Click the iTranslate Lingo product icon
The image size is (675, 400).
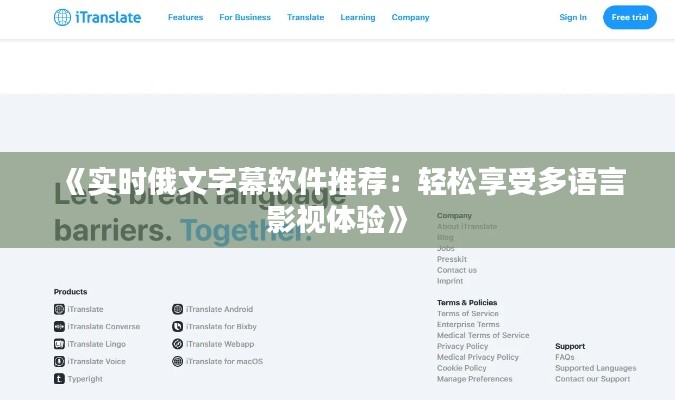click(59, 344)
